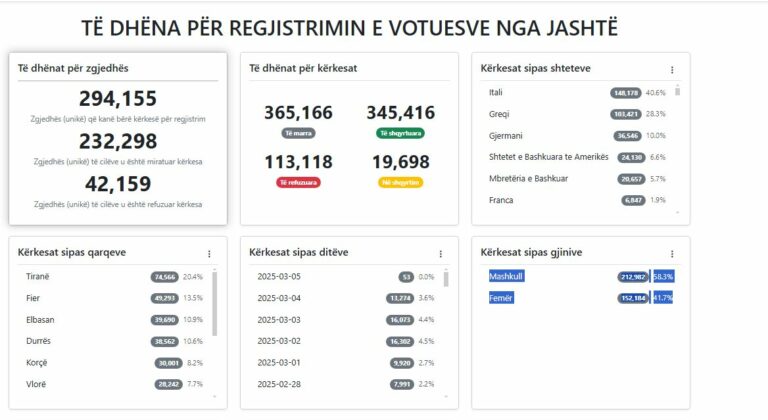Select the yellow "Në shqyrtim" label
This screenshot has height=420, width=768.
coord(400,182)
